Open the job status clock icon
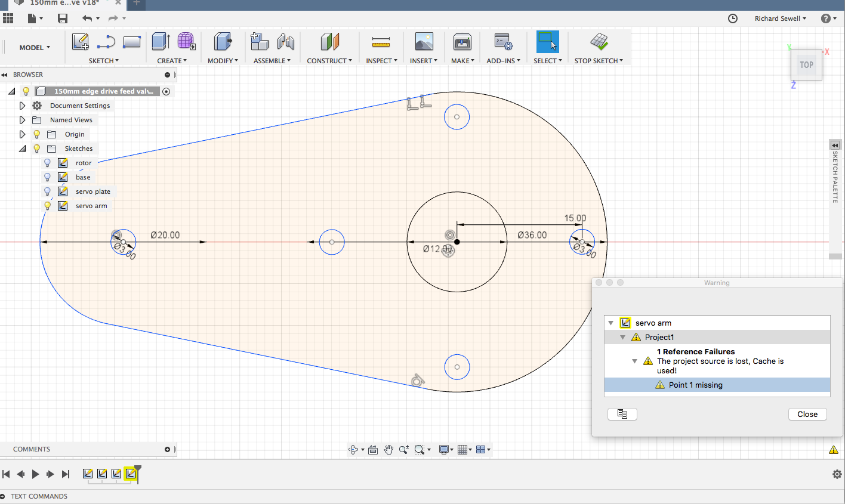 point(733,18)
